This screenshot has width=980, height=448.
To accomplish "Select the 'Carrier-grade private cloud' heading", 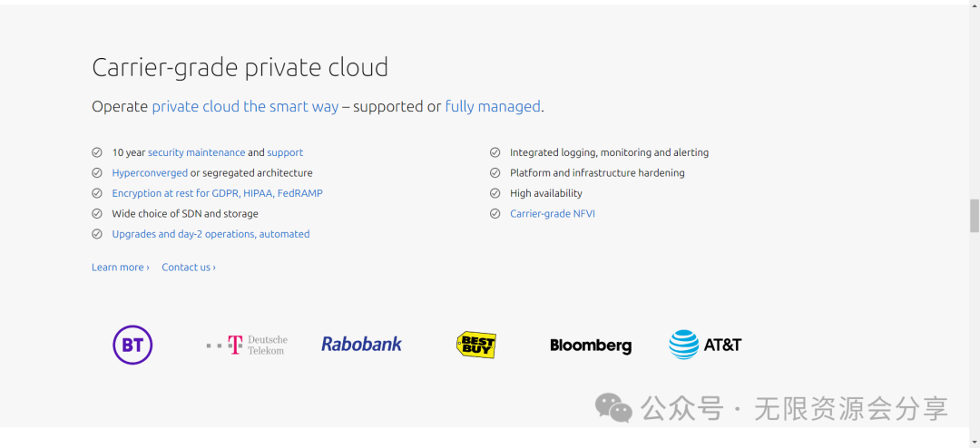I will coord(240,67).
